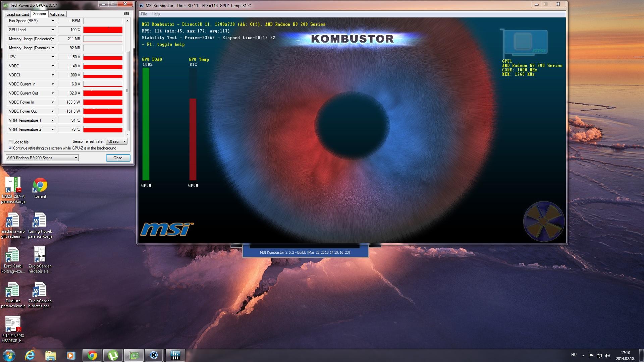Click the GPU-Z sensor list scrollbar up arrow

click(127, 21)
